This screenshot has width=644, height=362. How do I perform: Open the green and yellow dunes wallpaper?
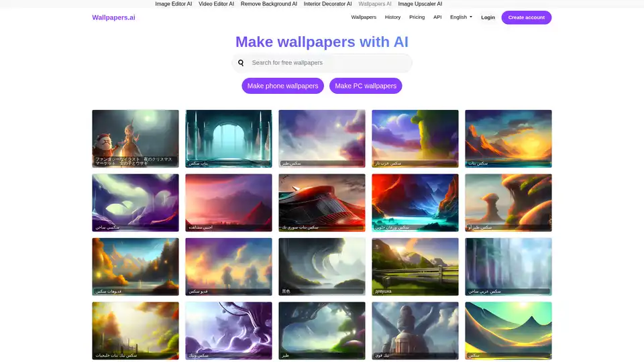[508, 330]
